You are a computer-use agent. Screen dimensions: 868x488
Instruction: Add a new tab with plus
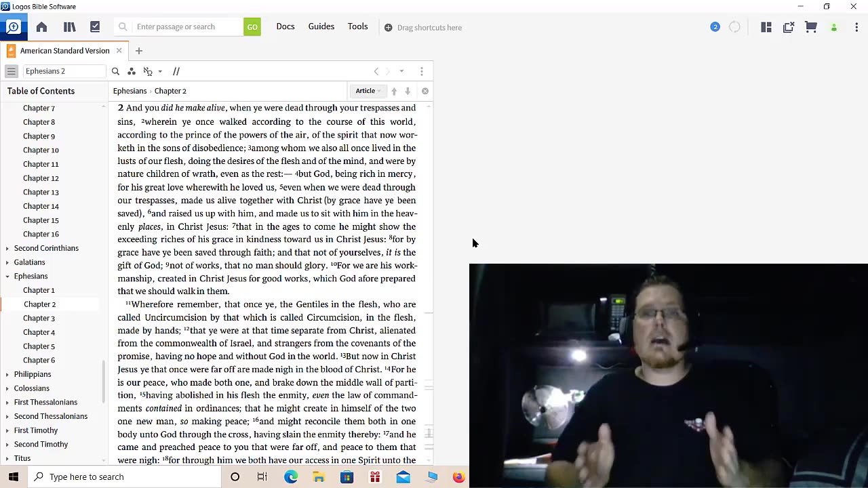pos(139,51)
